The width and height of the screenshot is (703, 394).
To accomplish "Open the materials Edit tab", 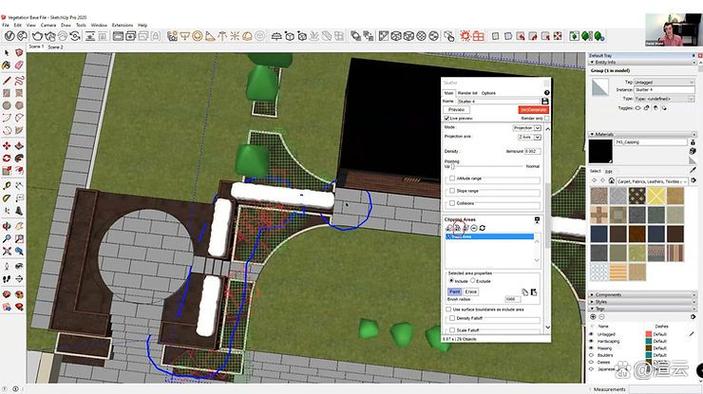I will coord(608,171).
